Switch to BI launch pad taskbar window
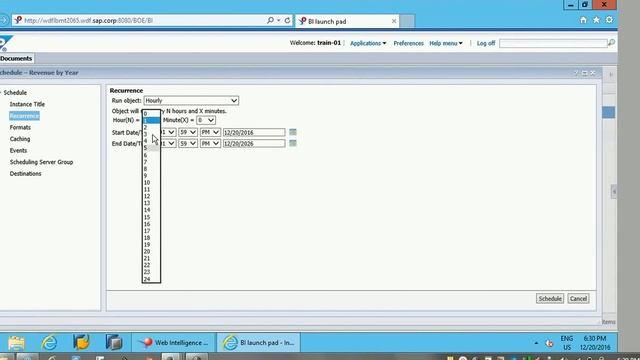This screenshot has width=640, height=360. 258,342
